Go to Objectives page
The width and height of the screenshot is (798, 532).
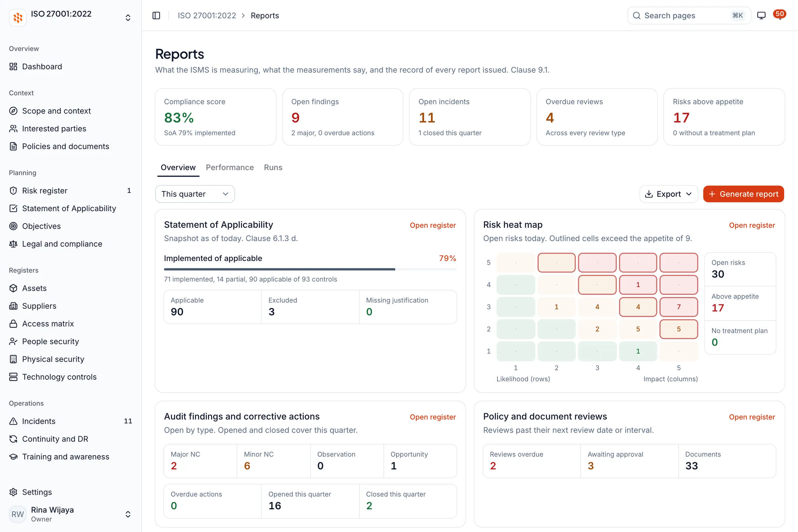[70, 226]
